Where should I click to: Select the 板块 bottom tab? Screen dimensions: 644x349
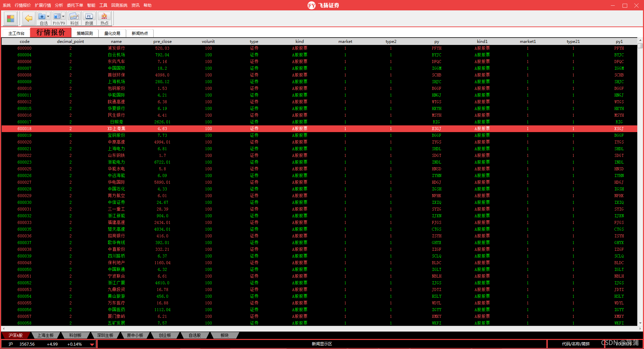(224, 335)
